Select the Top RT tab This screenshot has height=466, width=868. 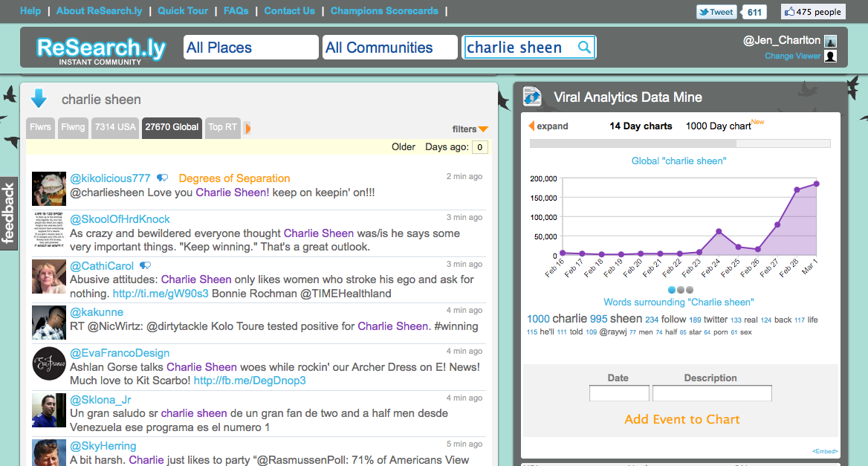point(222,127)
